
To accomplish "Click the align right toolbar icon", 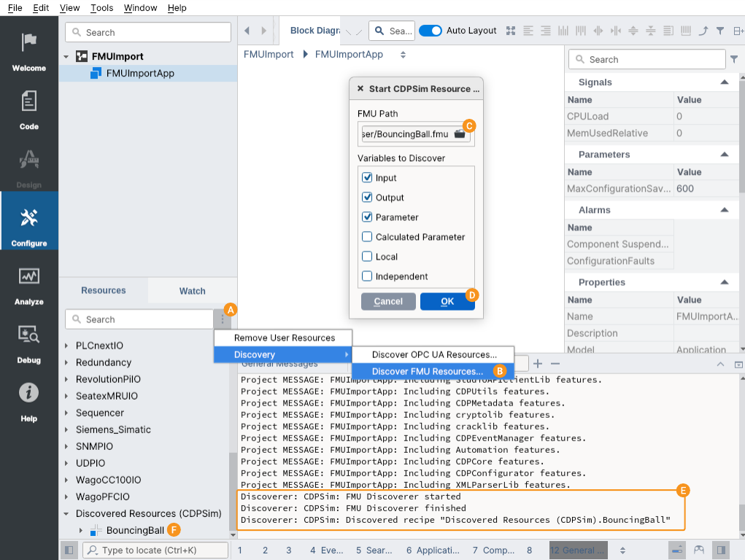I will point(546,31).
